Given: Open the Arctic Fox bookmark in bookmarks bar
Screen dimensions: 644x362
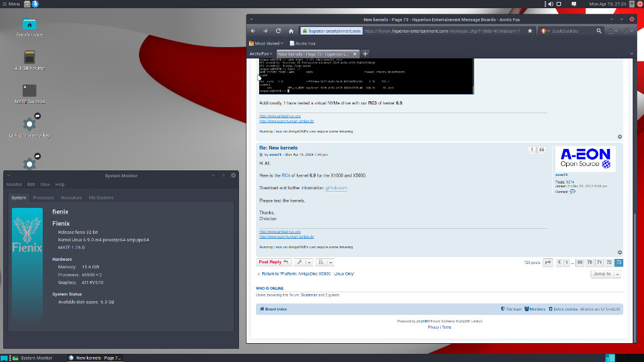Looking at the screenshot, I should [x=303, y=43].
